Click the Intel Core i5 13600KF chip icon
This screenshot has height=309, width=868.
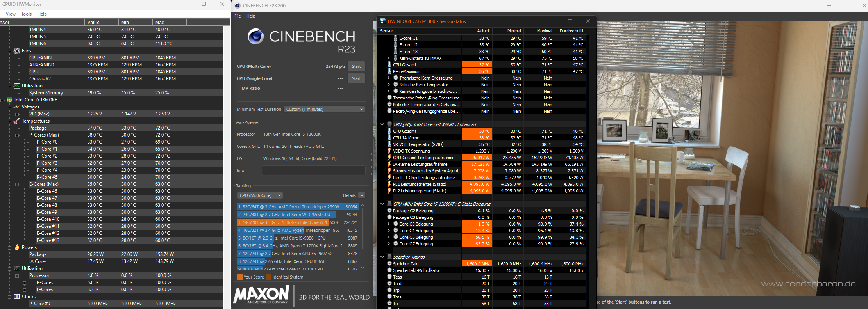pyautogui.click(x=9, y=100)
